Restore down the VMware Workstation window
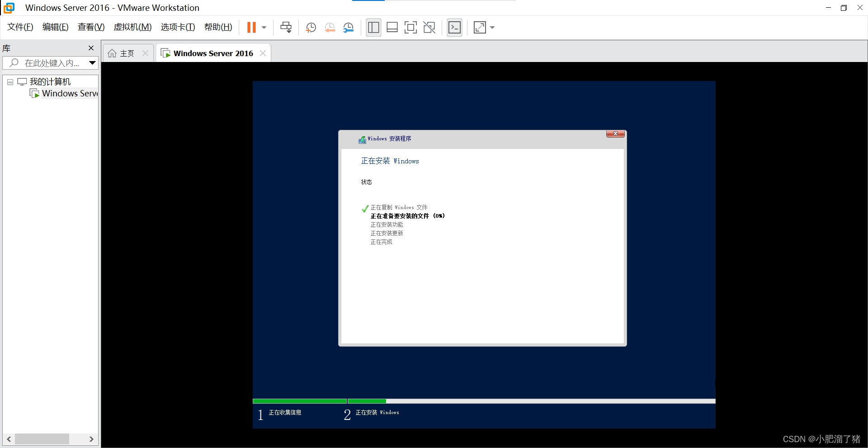Screen dimensions: 868x448 click(x=844, y=8)
